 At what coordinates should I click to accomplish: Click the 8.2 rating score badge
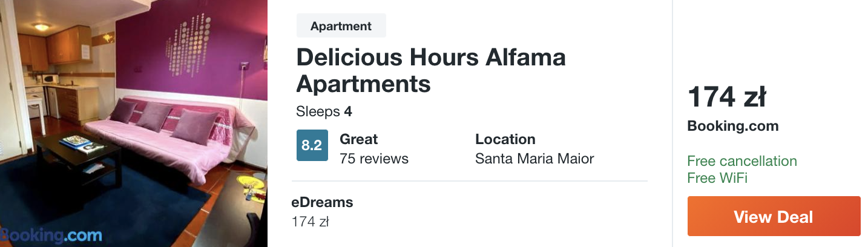tap(312, 145)
